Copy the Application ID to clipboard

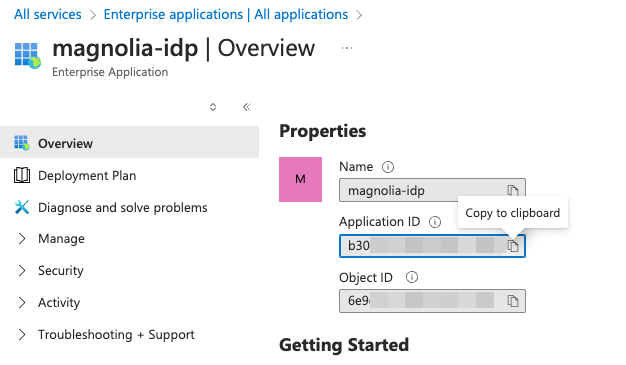513,246
